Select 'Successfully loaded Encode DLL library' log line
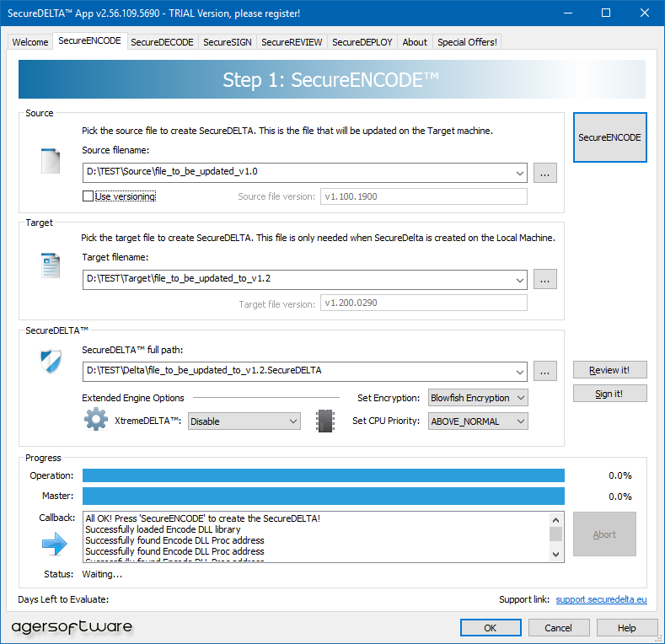The height and width of the screenshot is (644, 665). [163, 529]
